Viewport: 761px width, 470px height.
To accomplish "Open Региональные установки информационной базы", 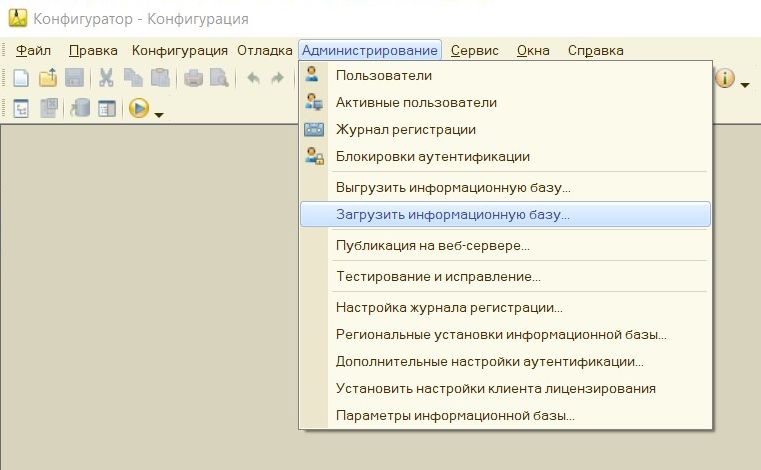I will 505,335.
